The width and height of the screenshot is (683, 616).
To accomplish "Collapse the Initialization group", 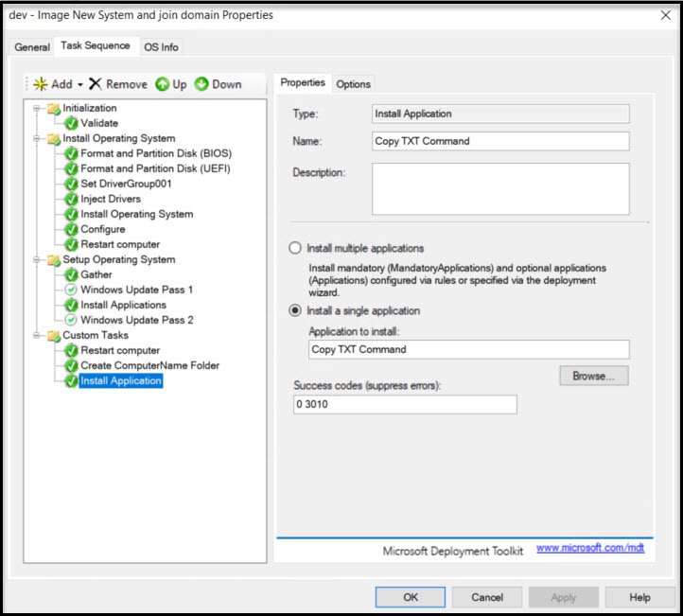I will tap(38, 108).
